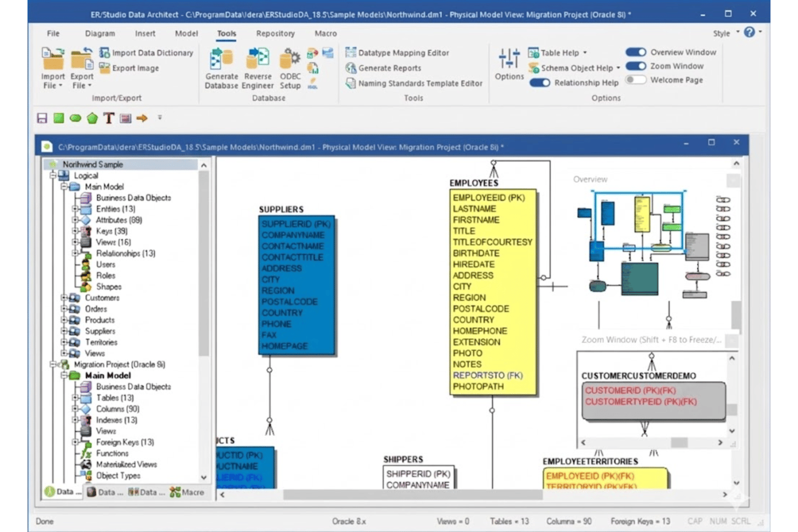The height and width of the screenshot is (532, 798).
Task: Select Main Model under Migration Project
Action: tap(108, 376)
